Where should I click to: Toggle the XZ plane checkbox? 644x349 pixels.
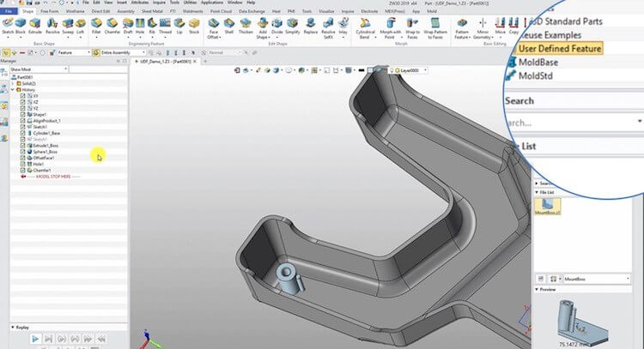pyautogui.click(x=23, y=102)
